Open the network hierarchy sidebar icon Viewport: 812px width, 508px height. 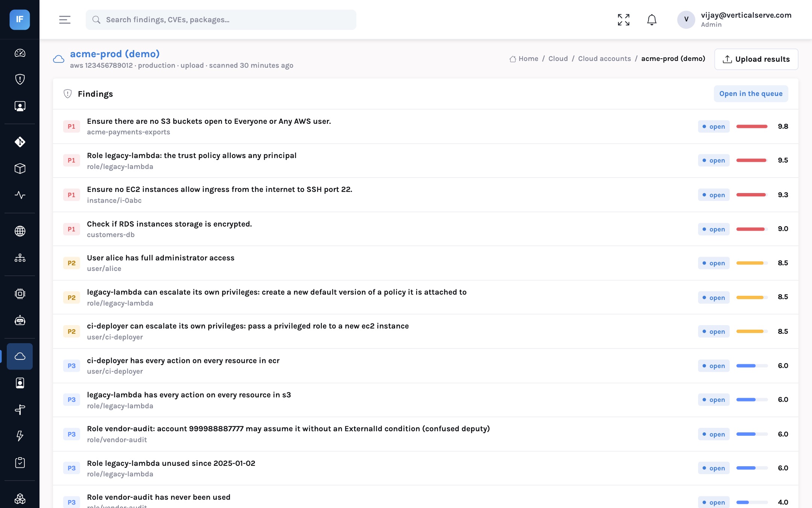coord(20,258)
